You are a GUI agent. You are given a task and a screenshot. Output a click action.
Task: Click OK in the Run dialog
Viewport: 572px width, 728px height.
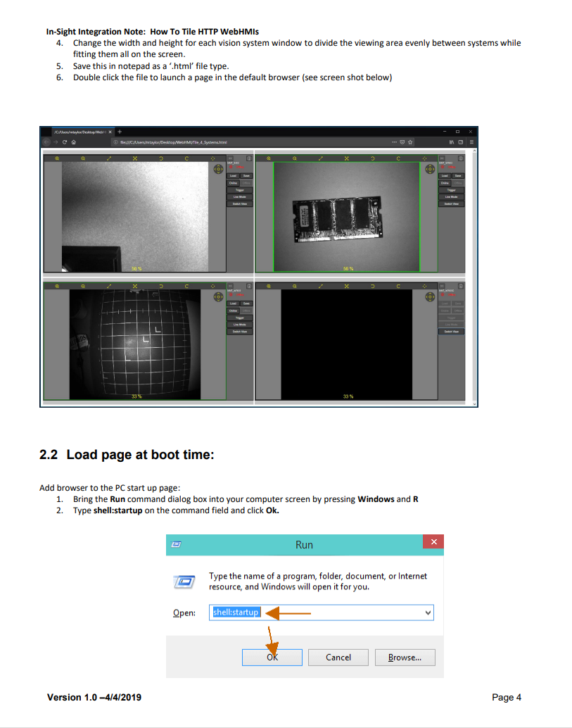(x=272, y=657)
